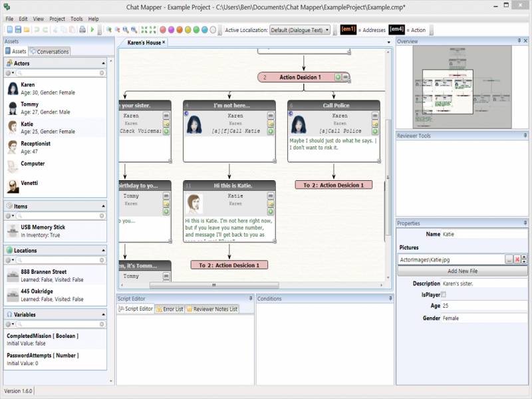The width and height of the screenshot is (532, 399).
Task: Click the Save project toolbar icon
Action: 18,30
